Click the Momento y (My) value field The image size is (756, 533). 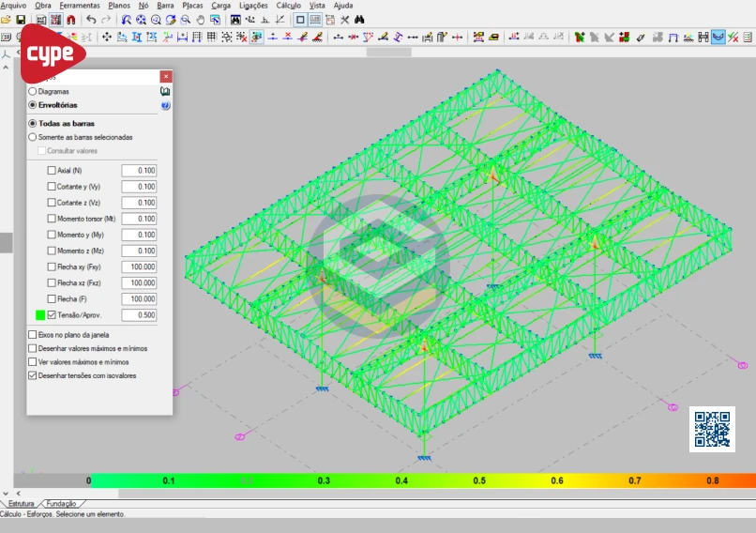coord(139,235)
